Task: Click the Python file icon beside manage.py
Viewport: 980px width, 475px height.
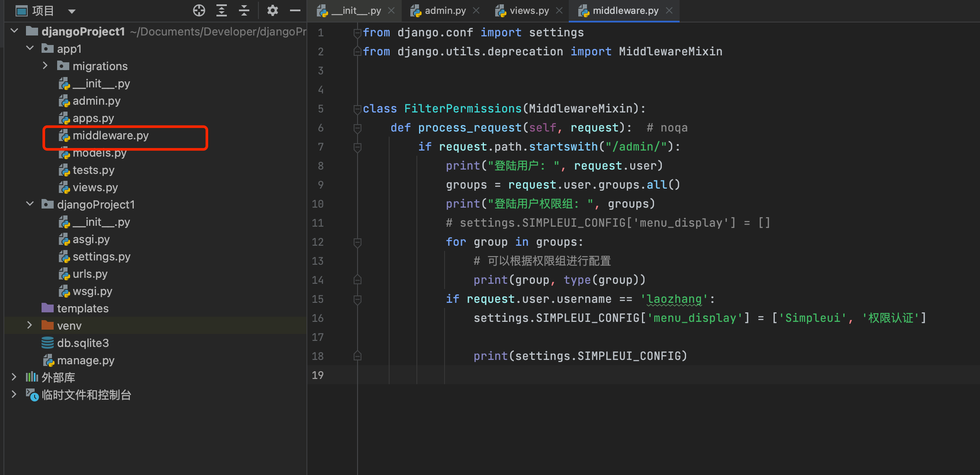Action: 48,360
